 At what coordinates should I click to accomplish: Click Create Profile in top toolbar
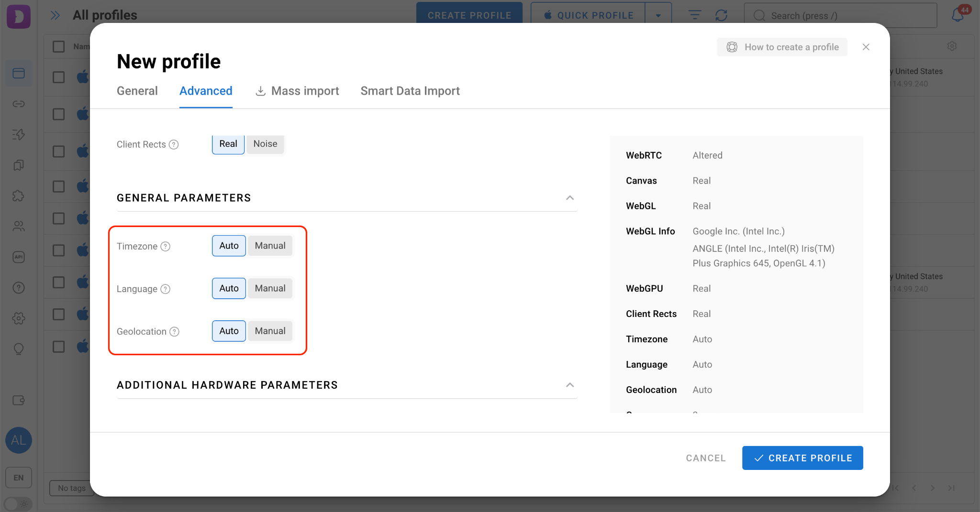pyautogui.click(x=469, y=13)
